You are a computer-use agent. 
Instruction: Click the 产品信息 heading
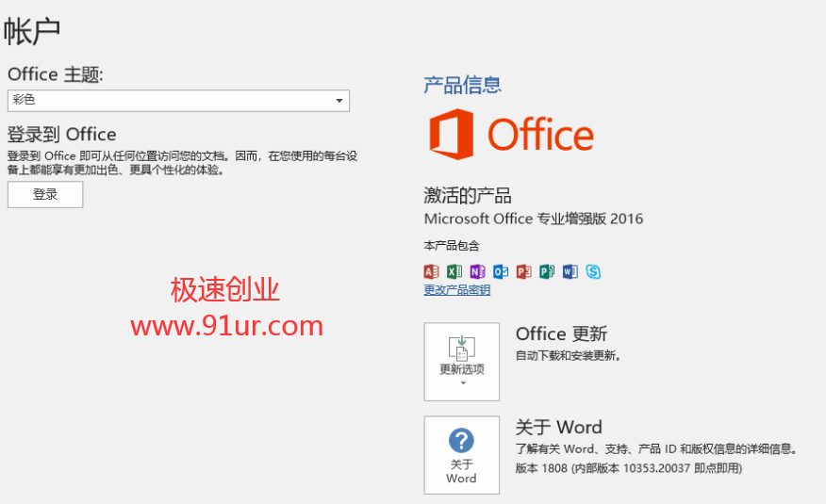463,85
